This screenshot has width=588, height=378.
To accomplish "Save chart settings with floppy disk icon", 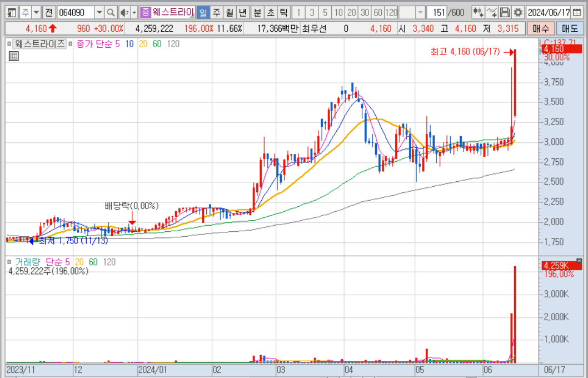I will 505,12.
